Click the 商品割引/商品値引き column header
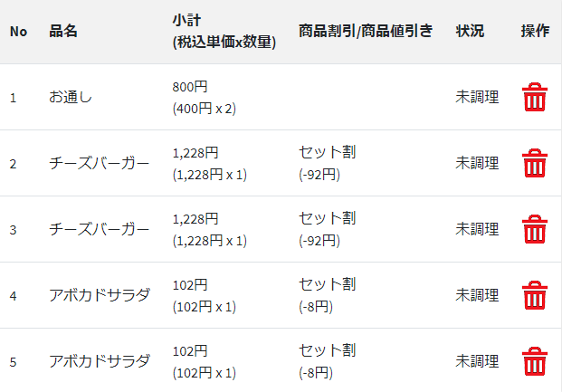Image resolution: width=562 pixels, height=392 pixels. [366, 32]
